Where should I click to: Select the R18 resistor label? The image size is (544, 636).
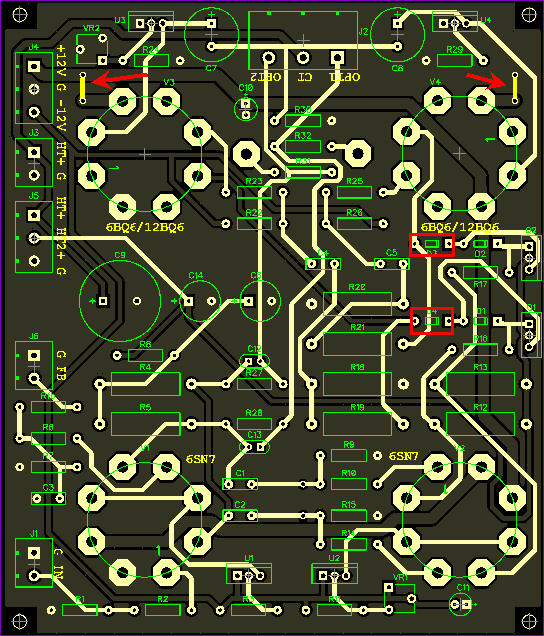click(x=357, y=367)
